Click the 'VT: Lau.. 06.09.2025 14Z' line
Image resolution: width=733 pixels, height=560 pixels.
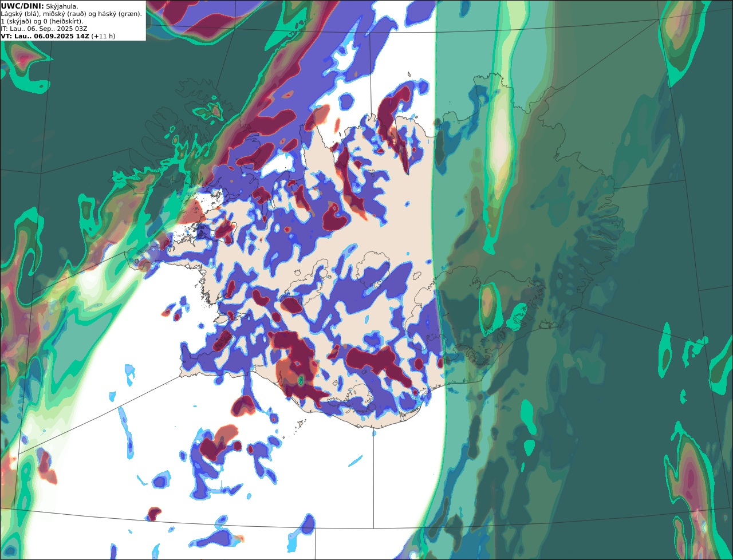click(x=58, y=36)
